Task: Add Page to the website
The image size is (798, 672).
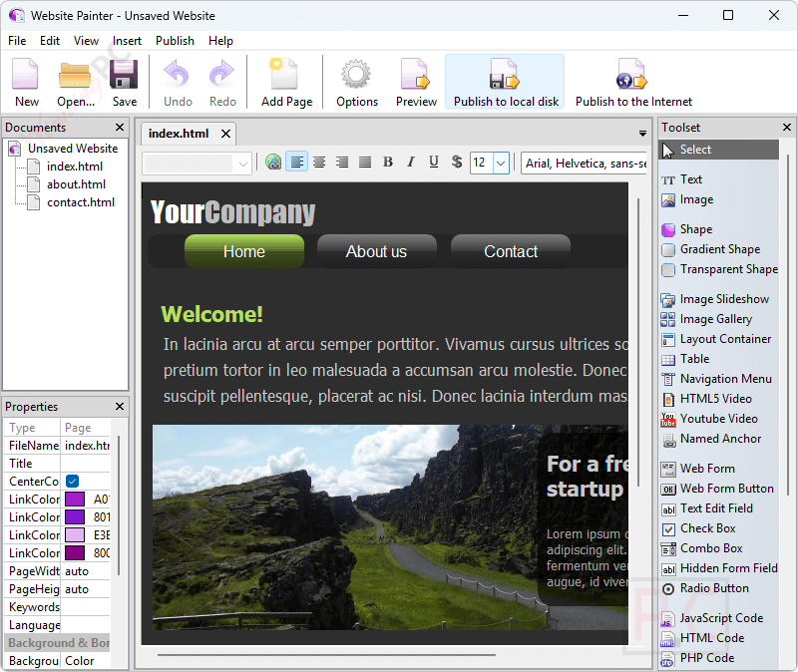Action: [x=286, y=82]
